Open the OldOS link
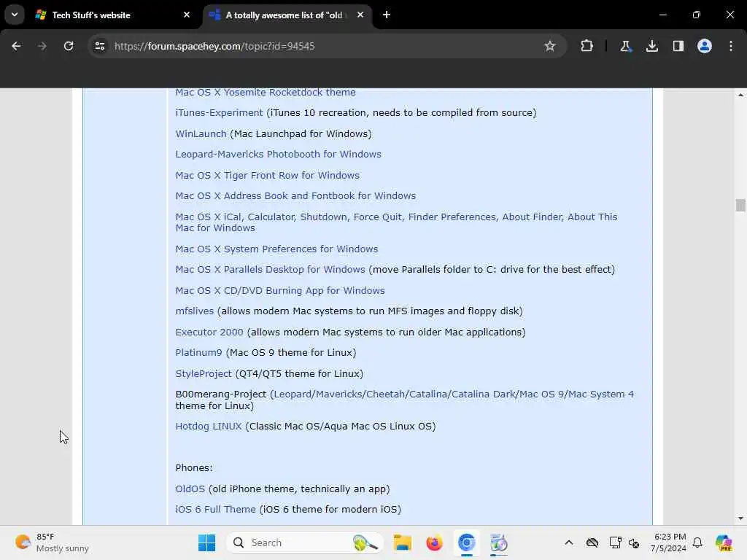The image size is (747, 560). (190, 489)
